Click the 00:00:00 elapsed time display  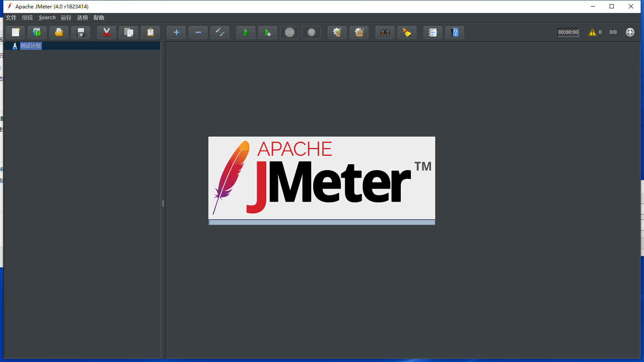(x=568, y=32)
